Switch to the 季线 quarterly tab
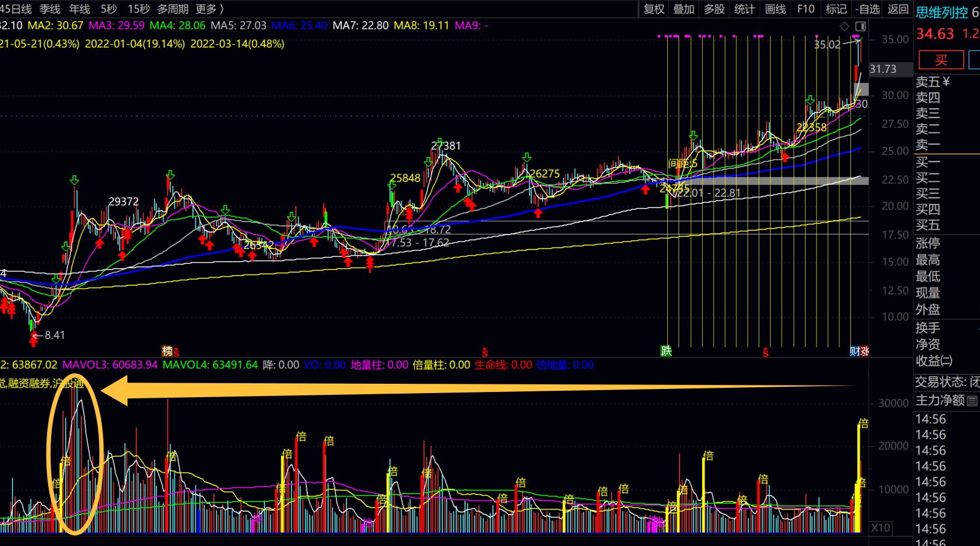Screen dimensions: 980x546 pyautogui.click(x=50, y=9)
